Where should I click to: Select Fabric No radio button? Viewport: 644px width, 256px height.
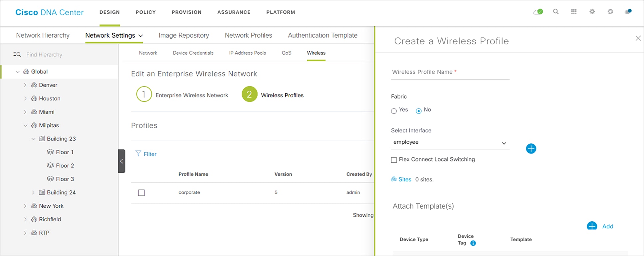point(419,111)
